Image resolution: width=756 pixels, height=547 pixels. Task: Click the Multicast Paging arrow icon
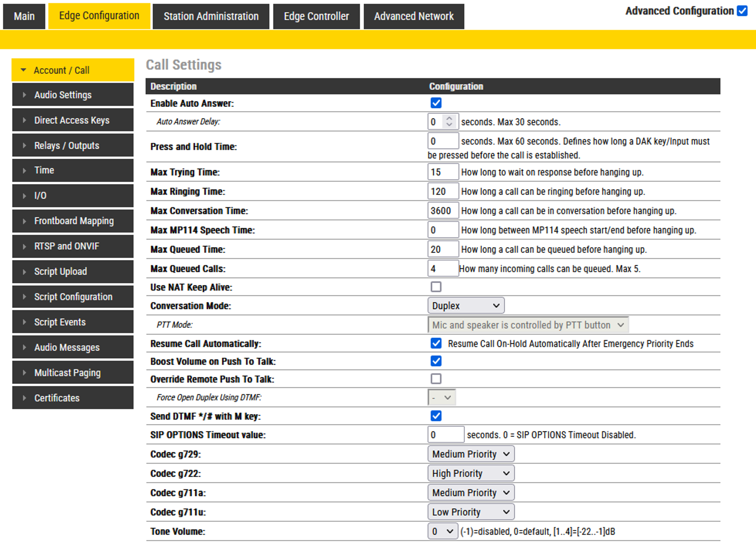coord(24,373)
